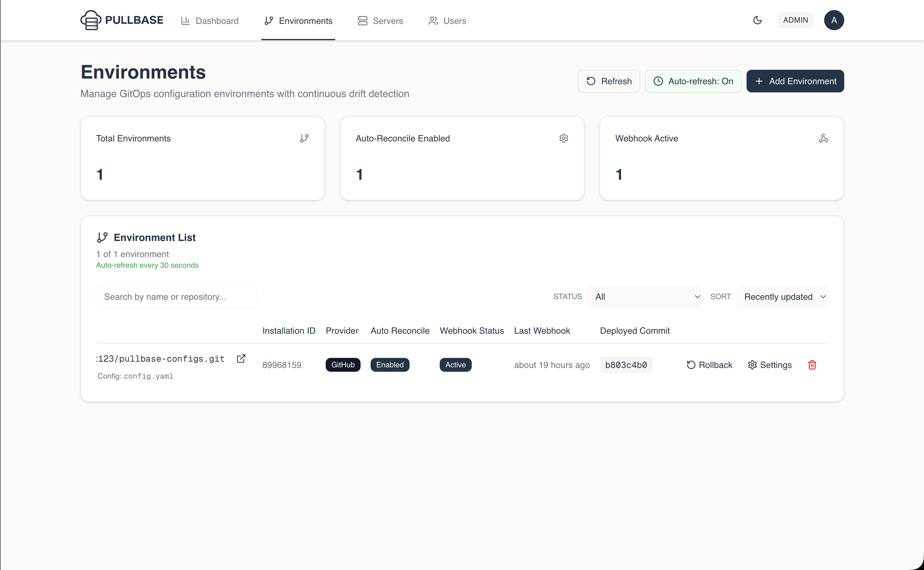Select the deployed commit badge b803c4b0
Image resolution: width=924 pixels, height=570 pixels.
[626, 364]
